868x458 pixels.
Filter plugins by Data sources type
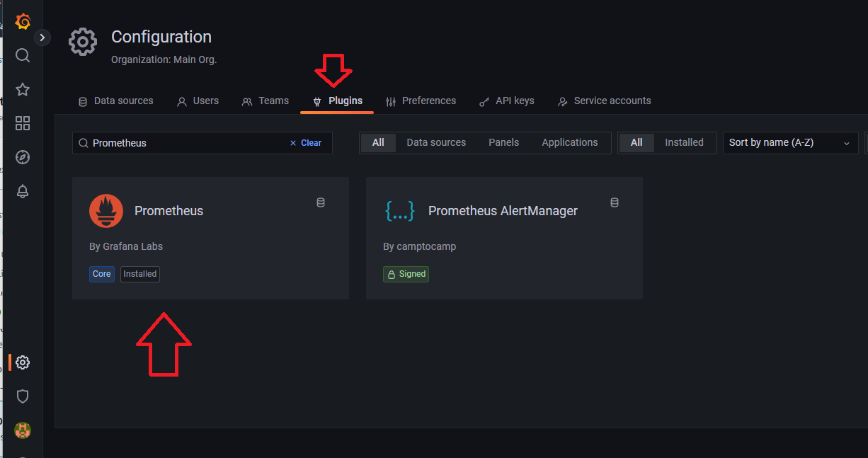pyautogui.click(x=435, y=142)
